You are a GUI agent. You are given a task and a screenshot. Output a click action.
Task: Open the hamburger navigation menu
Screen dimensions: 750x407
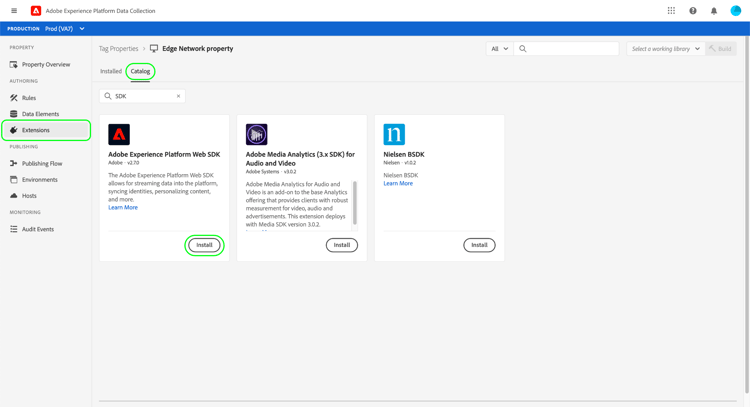pos(14,11)
